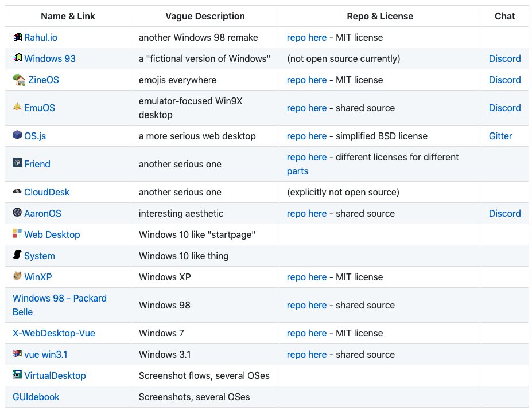Click 'emulator-focused Win9X desktop' text
This screenshot has width=532, height=415.
[191, 108]
